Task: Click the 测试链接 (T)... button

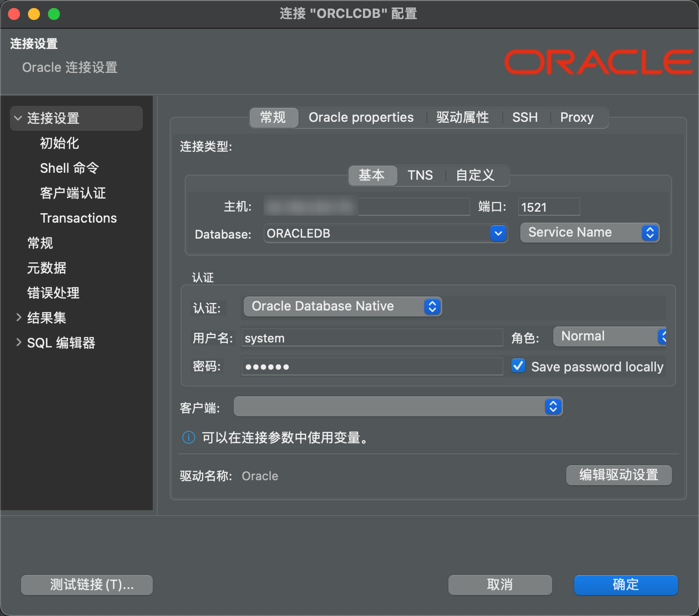Action: (87, 585)
